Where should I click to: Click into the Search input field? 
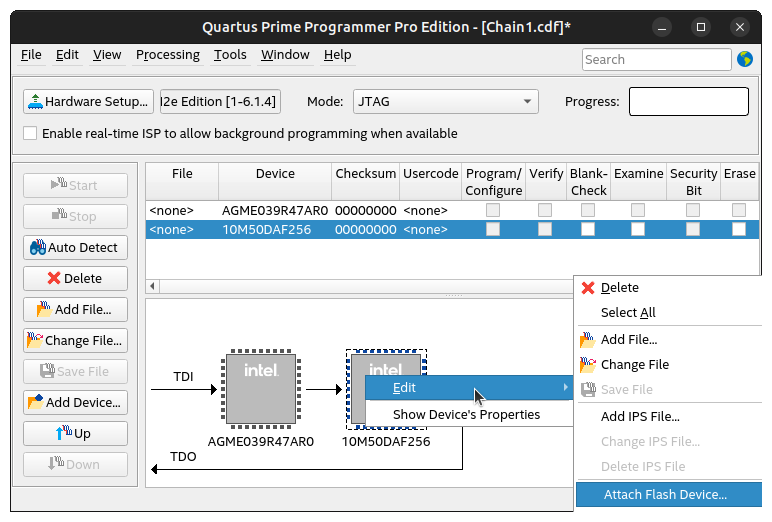656,59
